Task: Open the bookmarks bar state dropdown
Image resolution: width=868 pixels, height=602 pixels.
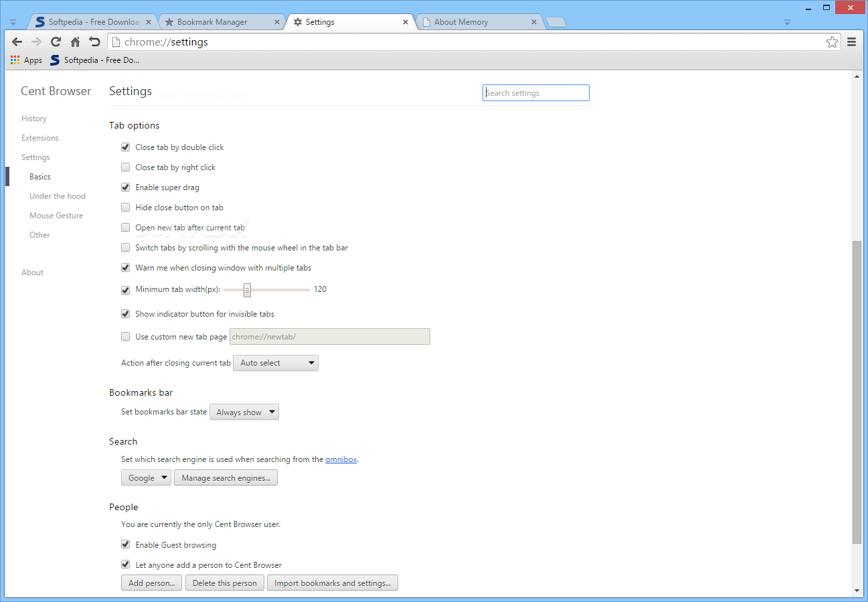Action: click(x=244, y=412)
